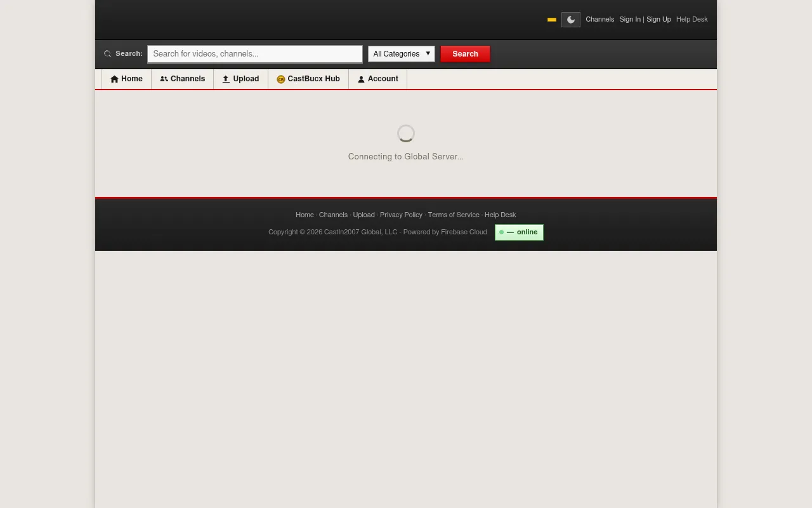The height and width of the screenshot is (508, 812).
Task: Go to the Upload navigation tab
Action: pyautogui.click(x=240, y=79)
